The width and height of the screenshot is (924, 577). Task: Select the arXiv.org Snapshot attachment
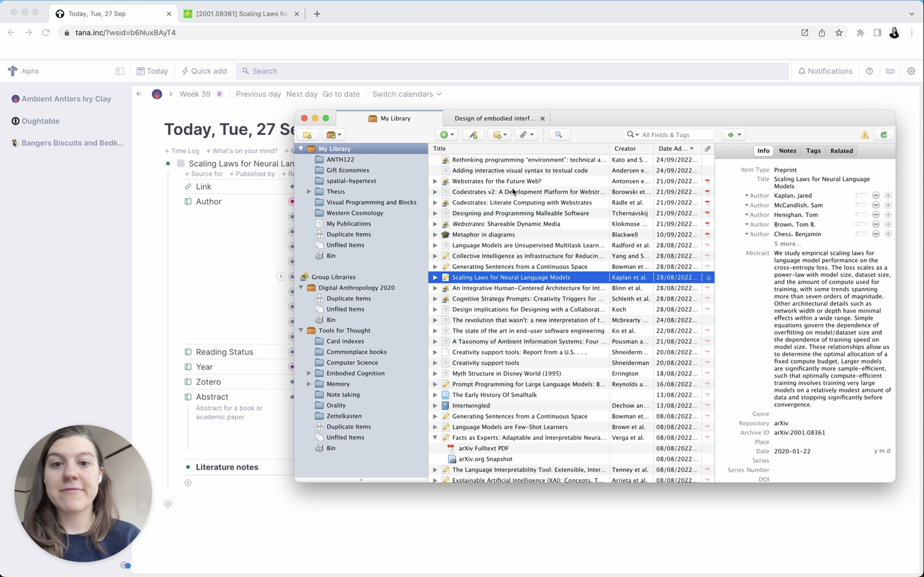[485, 459]
